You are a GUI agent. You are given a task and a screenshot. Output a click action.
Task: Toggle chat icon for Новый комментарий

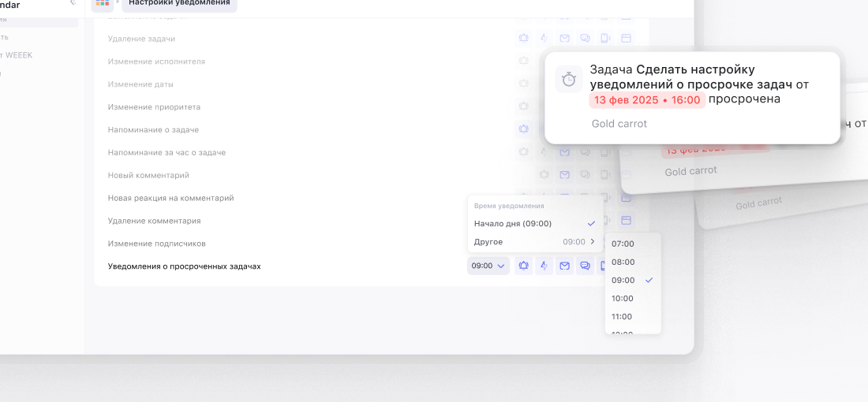pyautogui.click(x=585, y=175)
